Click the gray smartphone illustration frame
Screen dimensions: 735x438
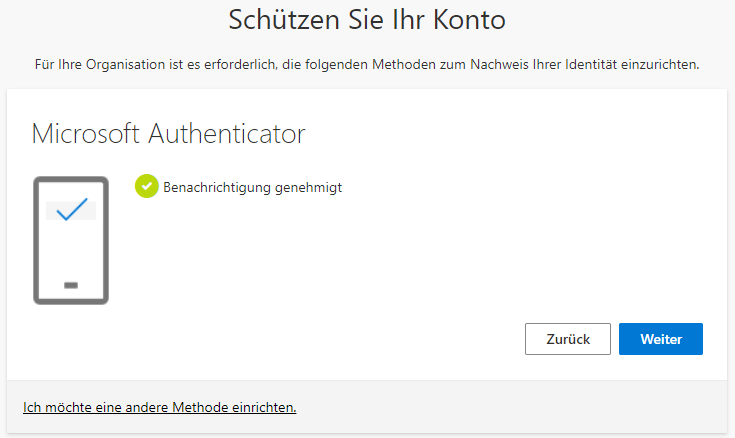point(71,240)
